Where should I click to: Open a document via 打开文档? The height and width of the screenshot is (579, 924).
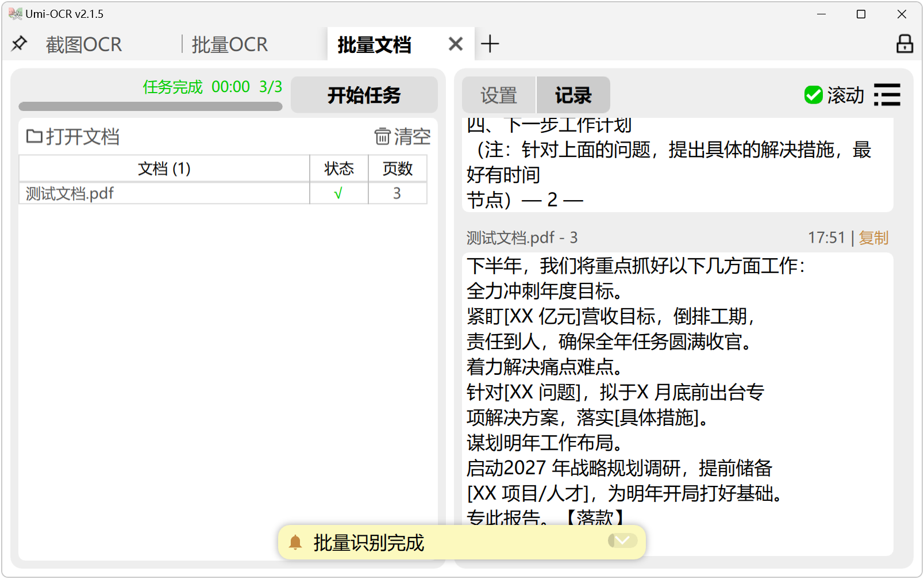(x=73, y=137)
